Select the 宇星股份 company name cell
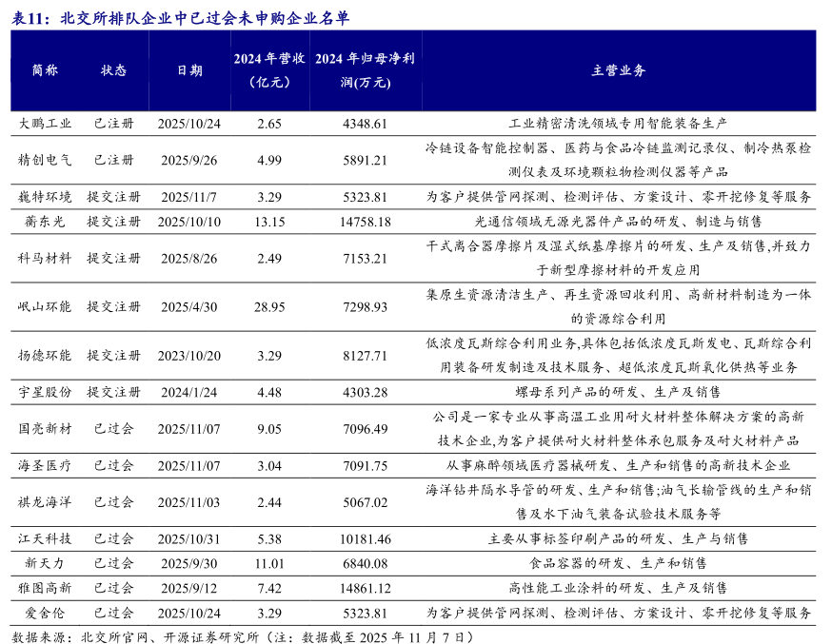This screenshot has height=644, width=832. 45,391
